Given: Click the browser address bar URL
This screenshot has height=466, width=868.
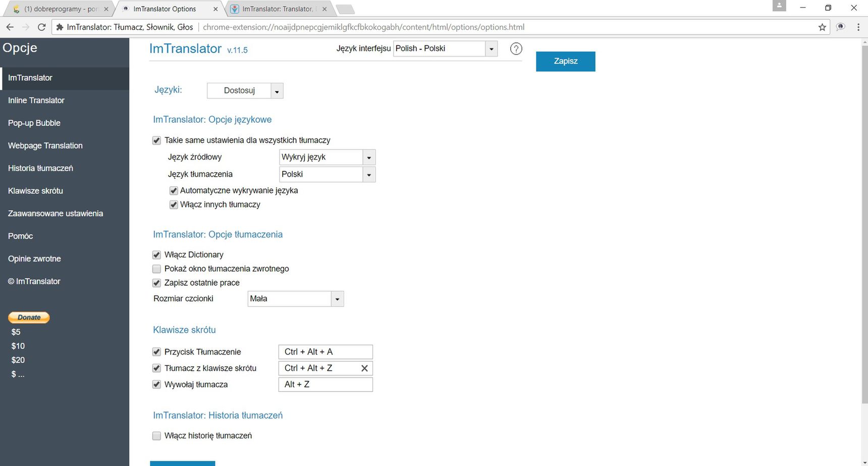Looking at the screenshot, I should 363,27.
